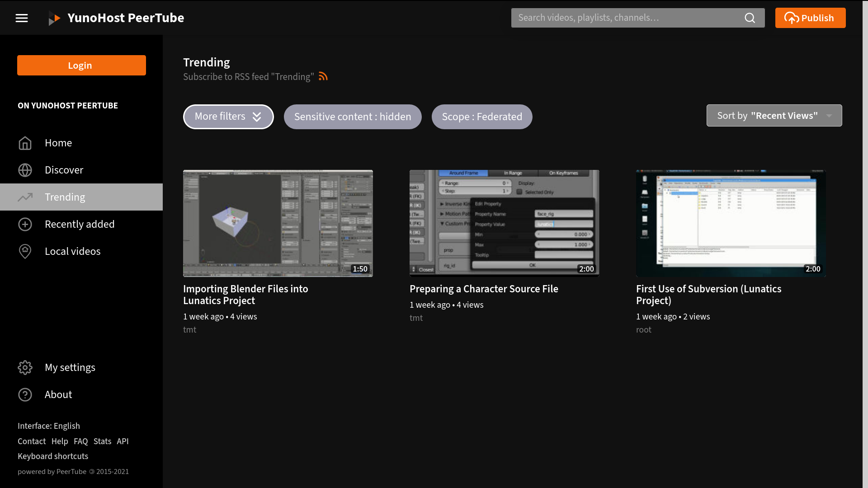Click the search magnifier icon
This screenshot has width=868, height=488.
click(x=750, y=18)
